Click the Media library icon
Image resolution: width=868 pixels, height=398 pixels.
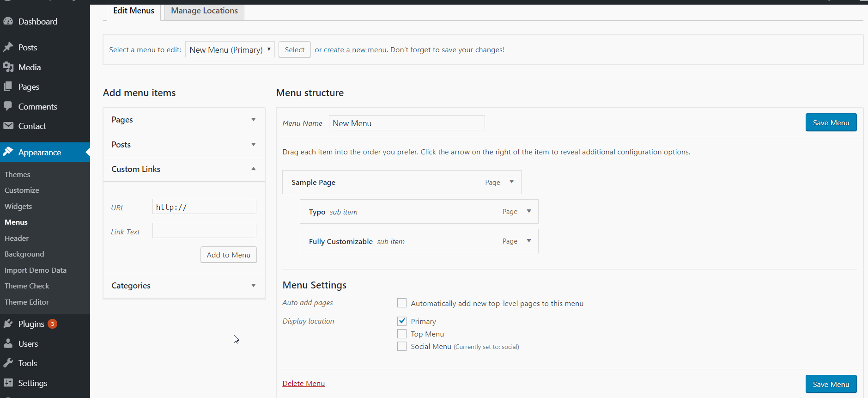[8, 67]
